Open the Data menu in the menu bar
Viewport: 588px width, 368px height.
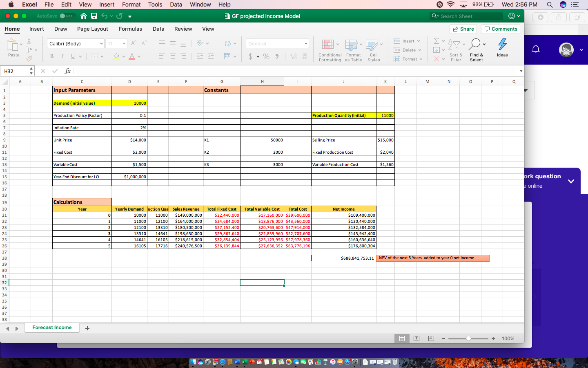[176, 4]
